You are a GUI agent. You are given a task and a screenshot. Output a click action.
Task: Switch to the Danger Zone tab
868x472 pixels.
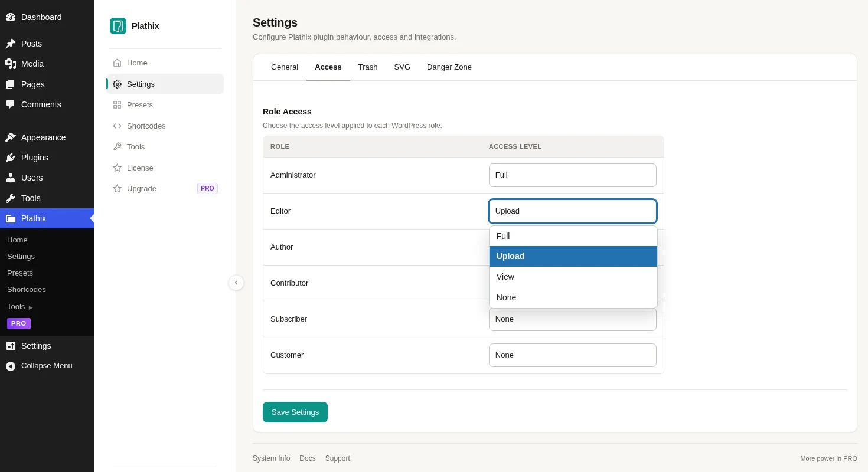click(x=449, y=67)
